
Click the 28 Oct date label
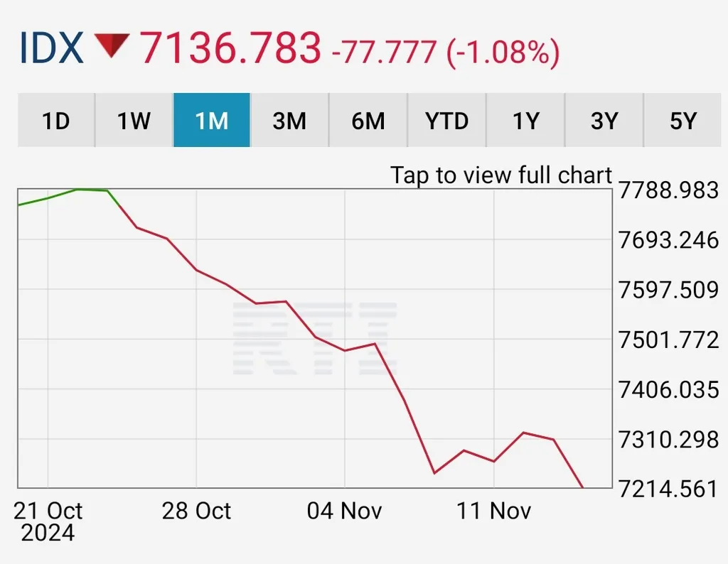196,511
